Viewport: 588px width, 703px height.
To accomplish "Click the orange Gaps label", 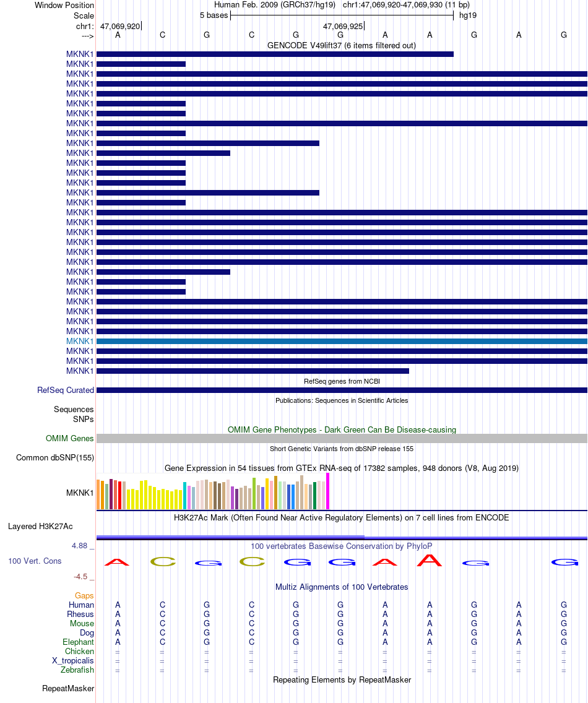I will (x=84, y=595).
